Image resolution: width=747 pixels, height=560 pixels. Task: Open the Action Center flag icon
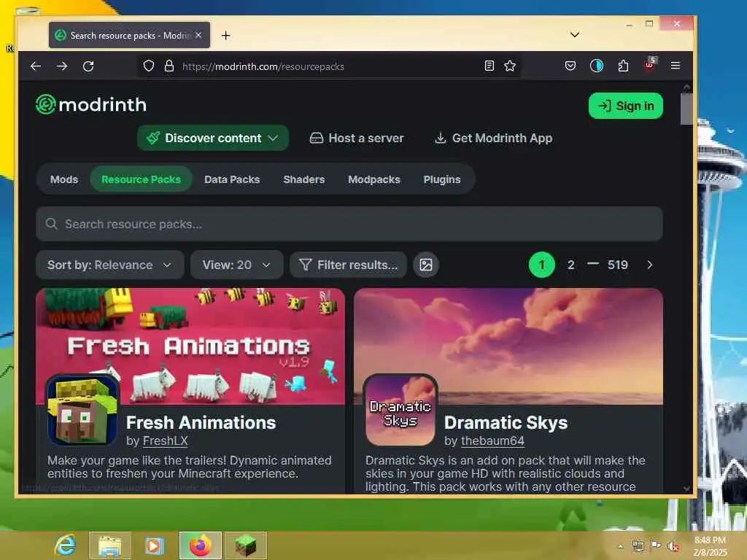click(656, 545)
